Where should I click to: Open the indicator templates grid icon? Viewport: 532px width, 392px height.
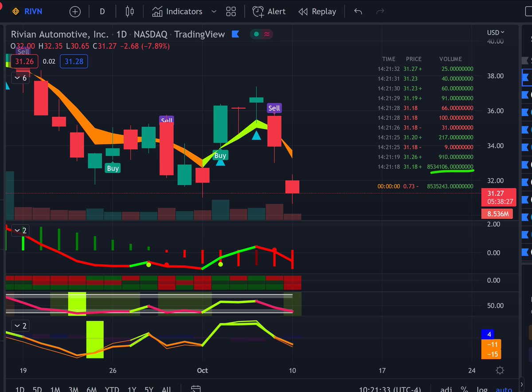point(231,12)
